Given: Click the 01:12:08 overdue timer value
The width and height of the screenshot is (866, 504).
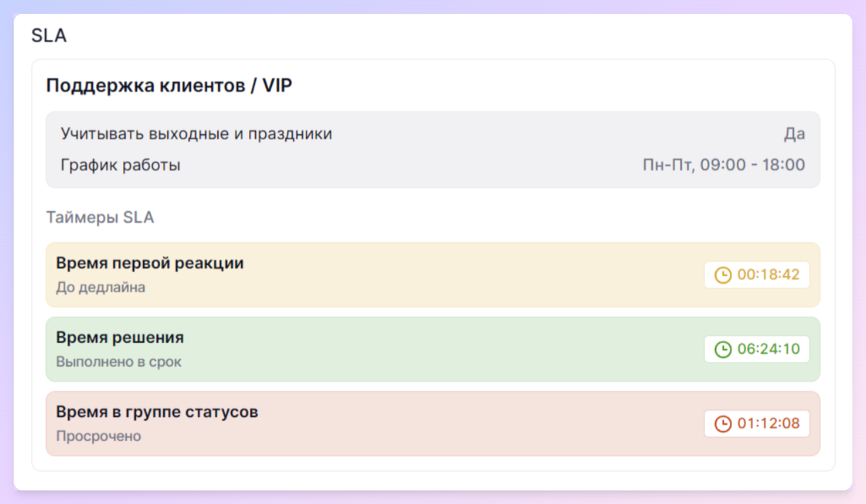Looking at the screenshot, I should [768, 424].
